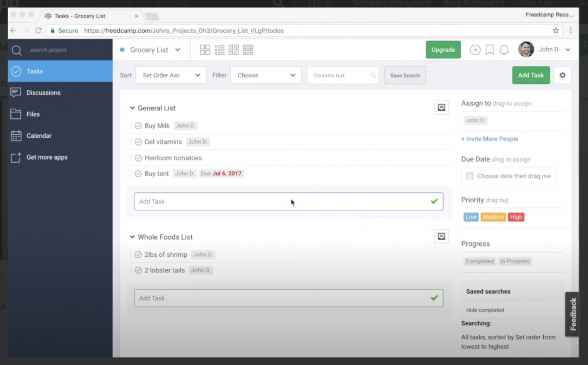This screenshot has width=588, height=365.
Task: Open the kanban columns view
Action: 234,50
